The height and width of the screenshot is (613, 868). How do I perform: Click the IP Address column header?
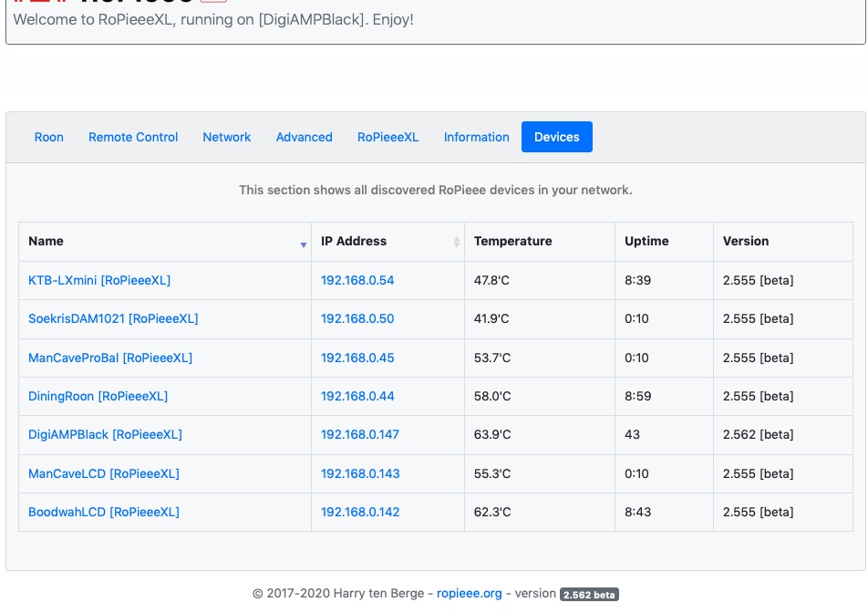point(387,242)
